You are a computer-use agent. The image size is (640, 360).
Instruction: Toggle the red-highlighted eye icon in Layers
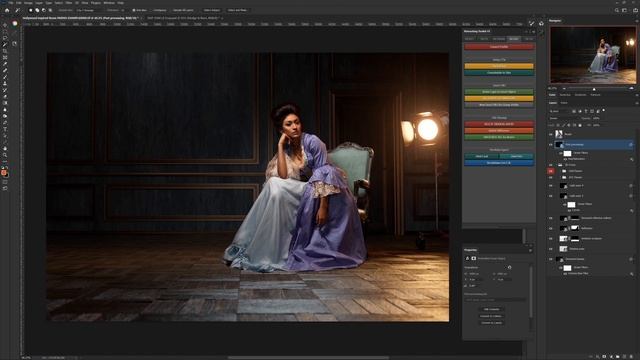551,171
